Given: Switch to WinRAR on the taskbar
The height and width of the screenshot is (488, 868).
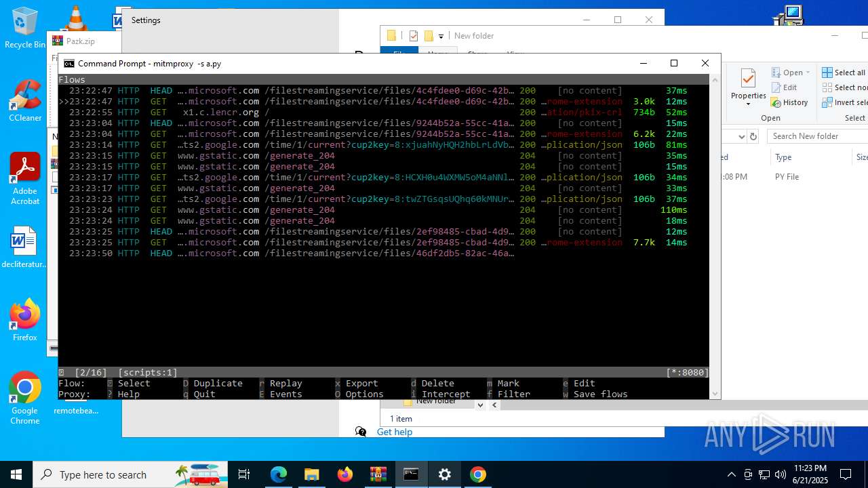Looking at the screenshot, I should pos(378,474).
